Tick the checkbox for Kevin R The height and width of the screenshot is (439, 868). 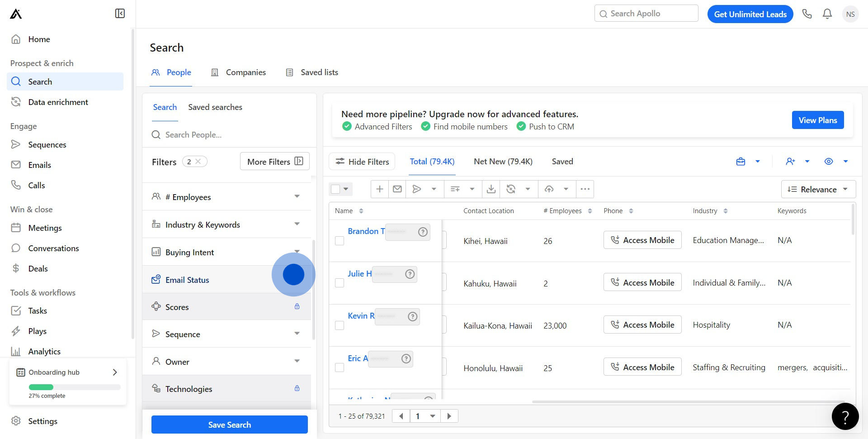pyautogui.click(x=340, y=325)
